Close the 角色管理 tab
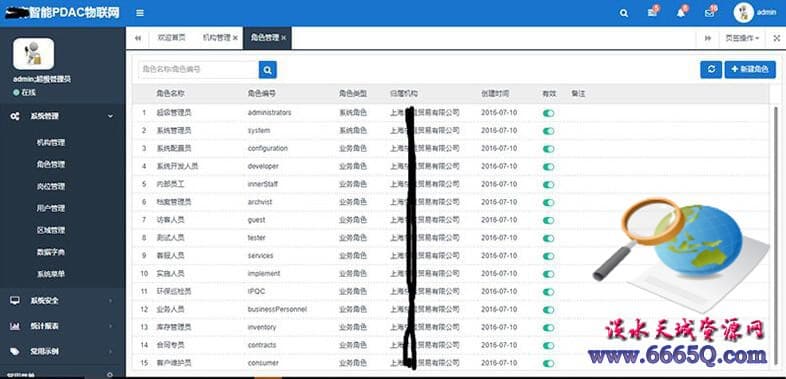This screenshot has width=786, height=379. [284, 38]
